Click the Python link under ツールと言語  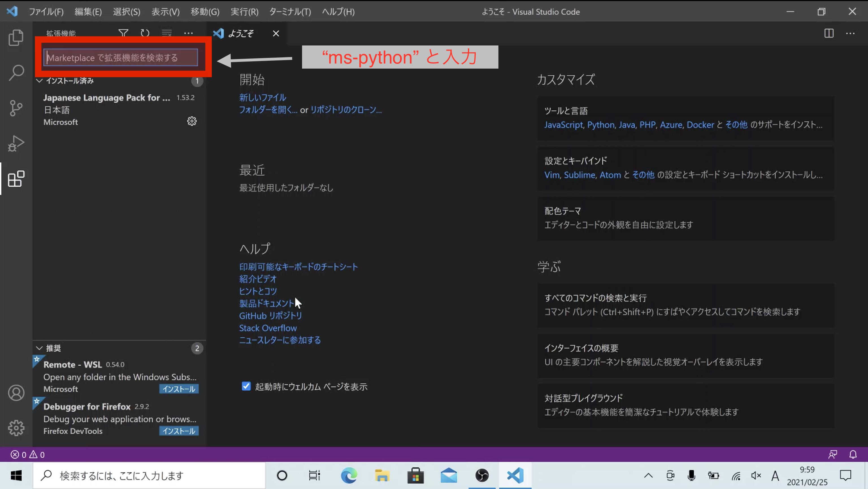click(601, 125)
